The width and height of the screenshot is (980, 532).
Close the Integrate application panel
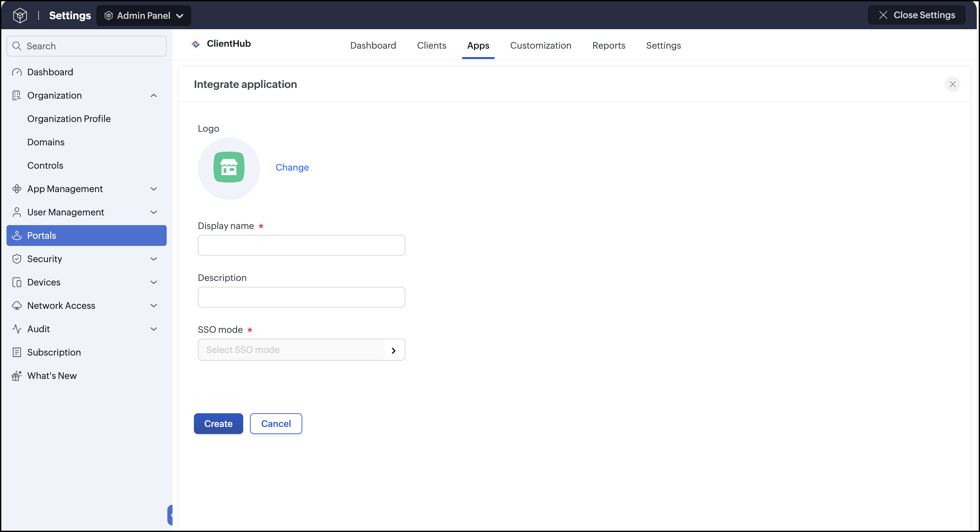click(952, 84)
